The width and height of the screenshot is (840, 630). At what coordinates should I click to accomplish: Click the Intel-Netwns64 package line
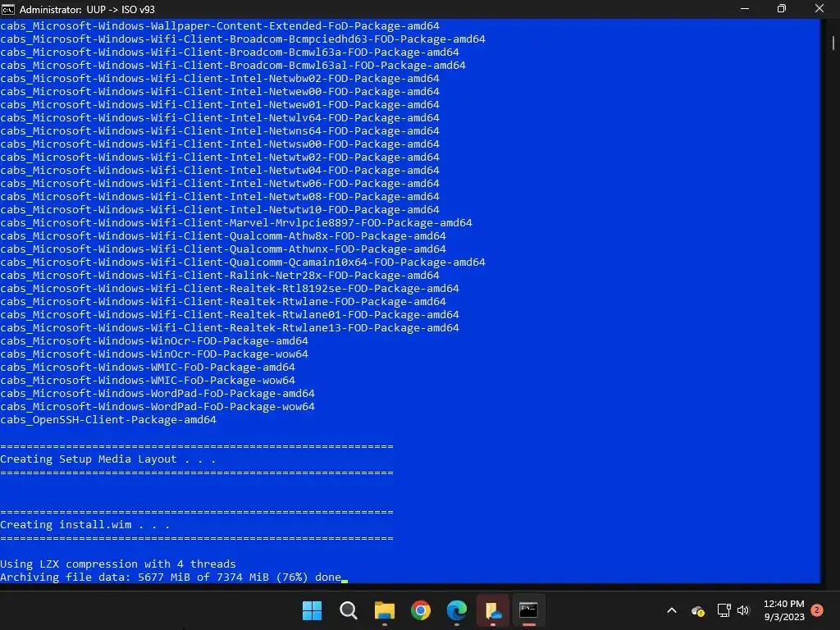click(220, 130)
